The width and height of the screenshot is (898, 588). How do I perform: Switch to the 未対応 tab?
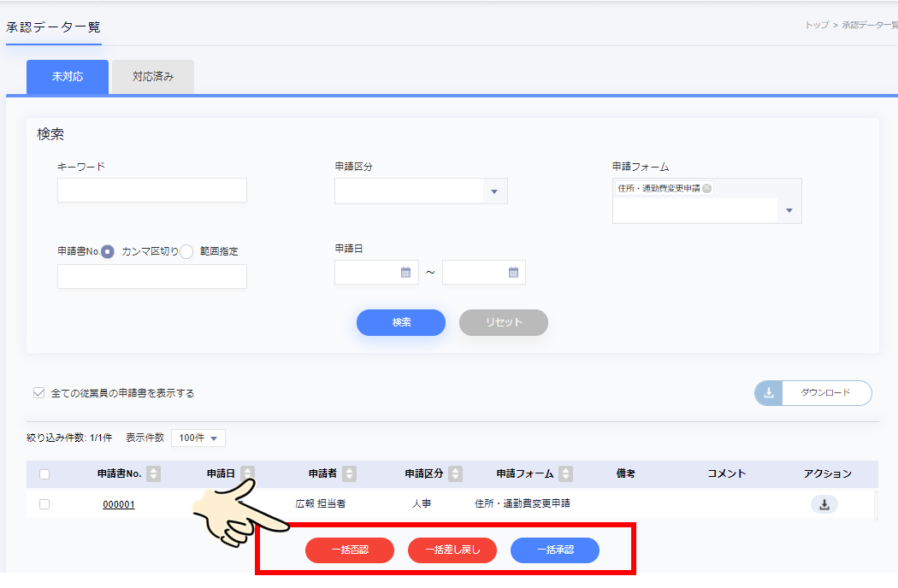pyautogui.click(x=68, y=76)
